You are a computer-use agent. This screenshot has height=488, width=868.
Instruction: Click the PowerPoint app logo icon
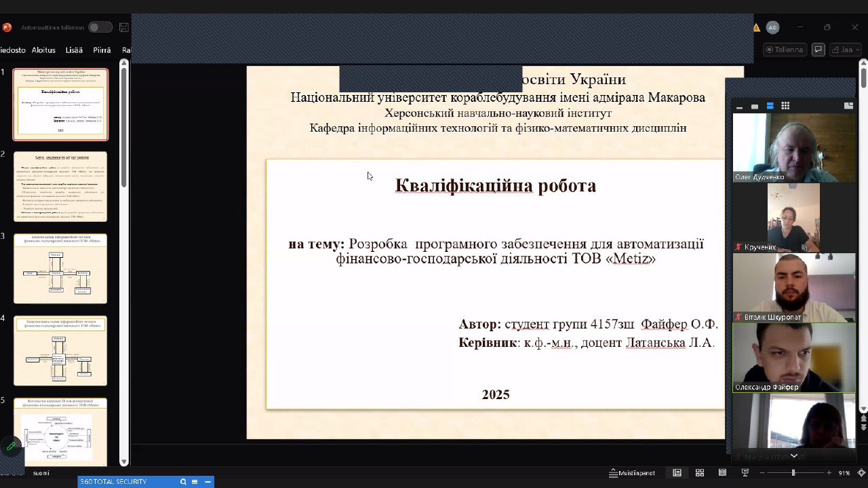pos(7,27)
